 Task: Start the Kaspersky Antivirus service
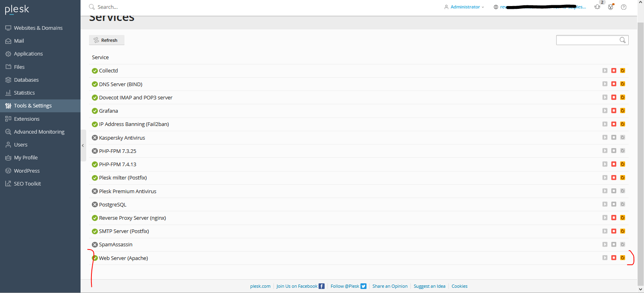click(x=605, y=137)
